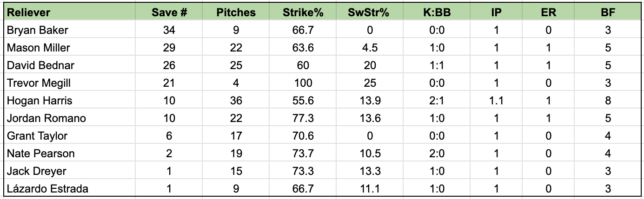Click the Bryan Baker name cell
Viewport: 644px width, 199px height.
(70, 30)
